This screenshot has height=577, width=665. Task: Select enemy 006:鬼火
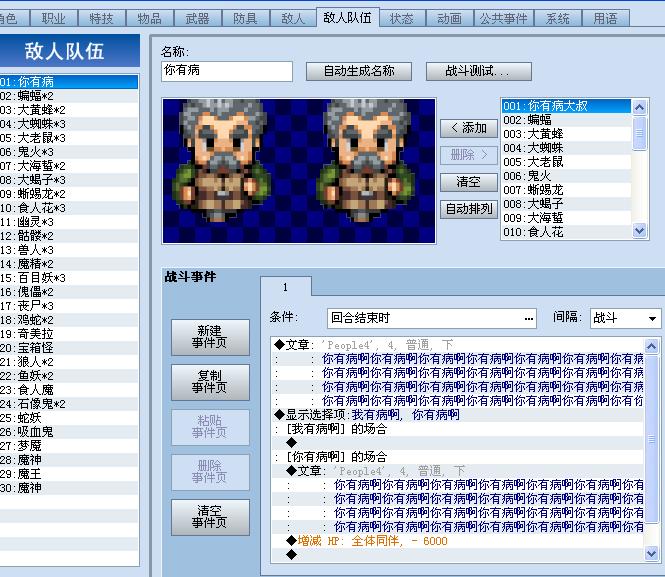566,176
